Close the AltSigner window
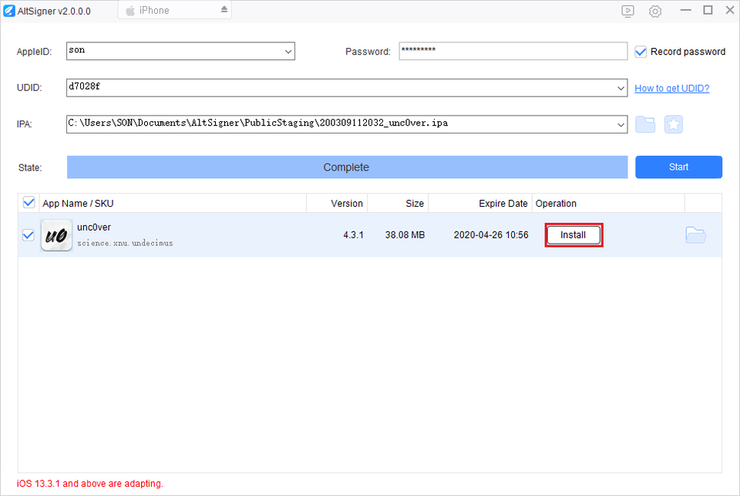The image size is (740, 496). pos(730,10)
